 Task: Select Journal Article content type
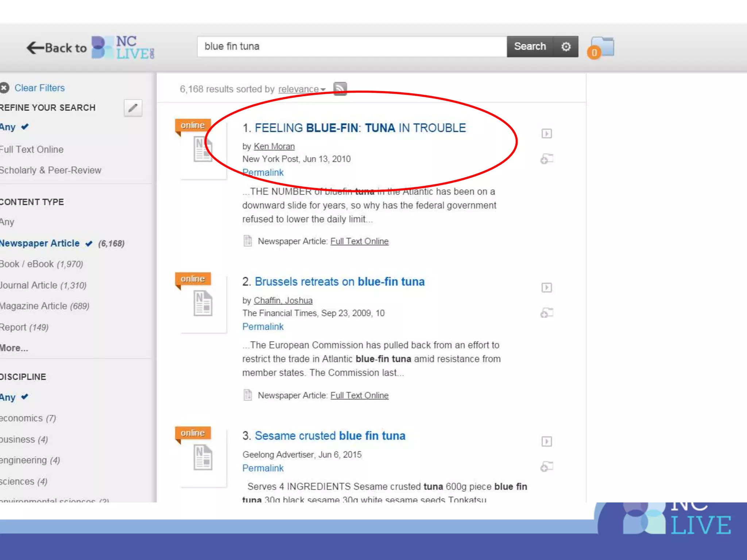[x=29, y=285]
